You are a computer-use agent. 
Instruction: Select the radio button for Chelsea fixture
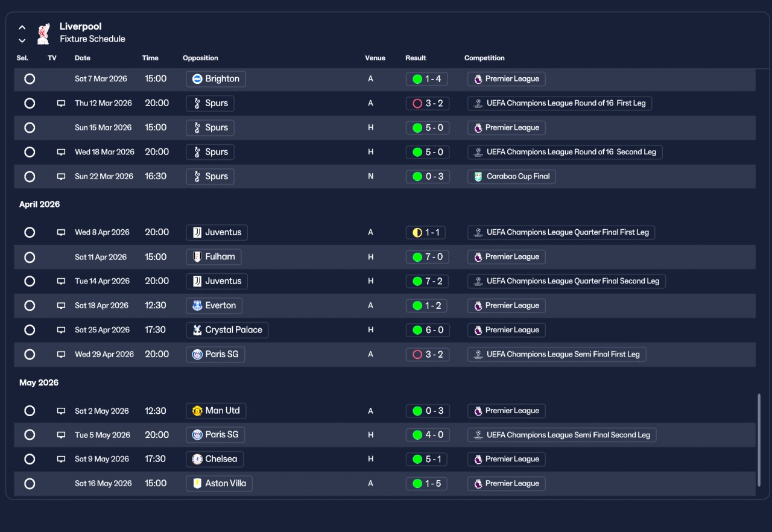[30, 459]
